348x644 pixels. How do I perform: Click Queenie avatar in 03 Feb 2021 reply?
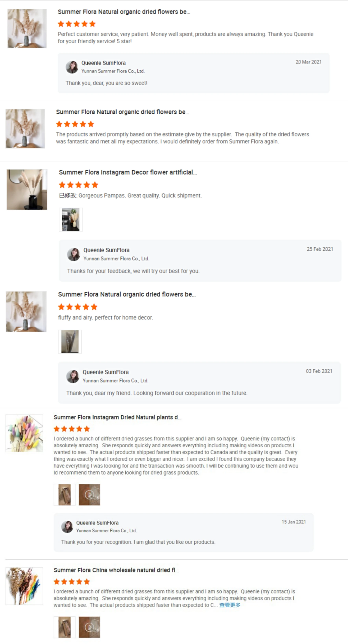coord(73,376)
